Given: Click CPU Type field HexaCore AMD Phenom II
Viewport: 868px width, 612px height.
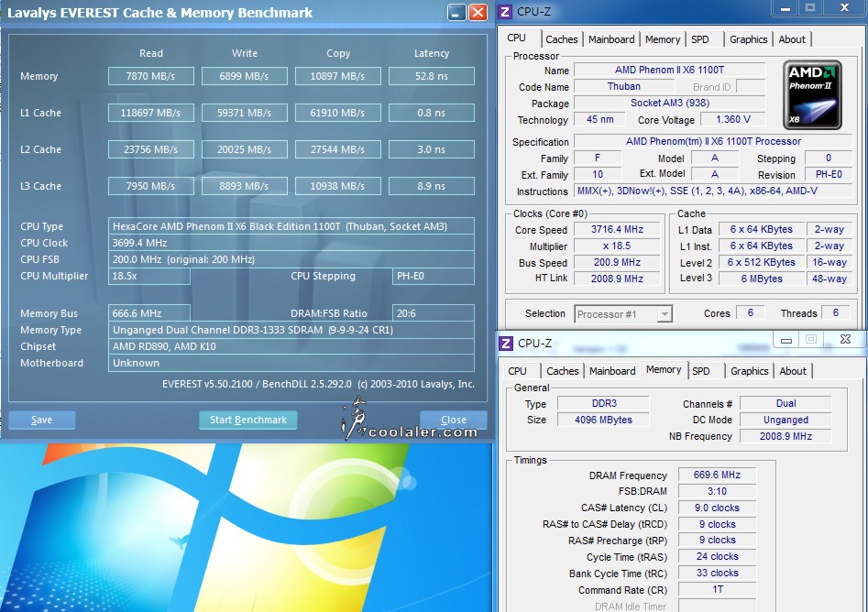Looking at the screenshot, I should tap(291, 226).
